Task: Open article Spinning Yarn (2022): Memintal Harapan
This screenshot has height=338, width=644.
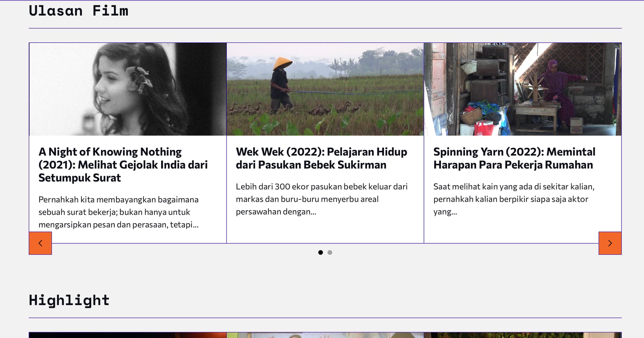Action: pos(514,158)
